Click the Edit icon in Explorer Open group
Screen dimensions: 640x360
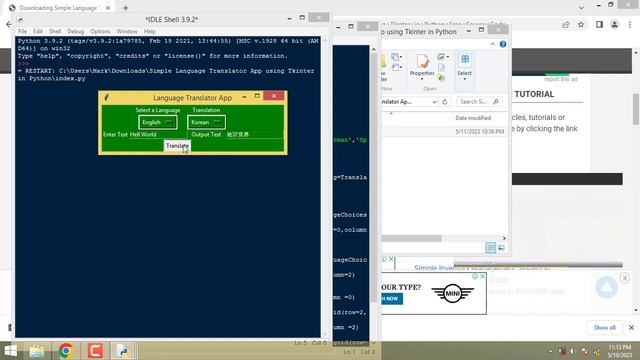pos(441,67)
